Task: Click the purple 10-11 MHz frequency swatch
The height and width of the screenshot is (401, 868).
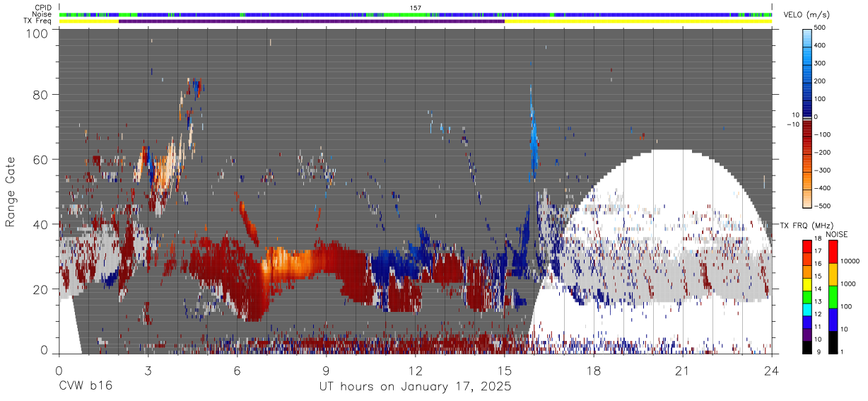Action: point(807,335)
